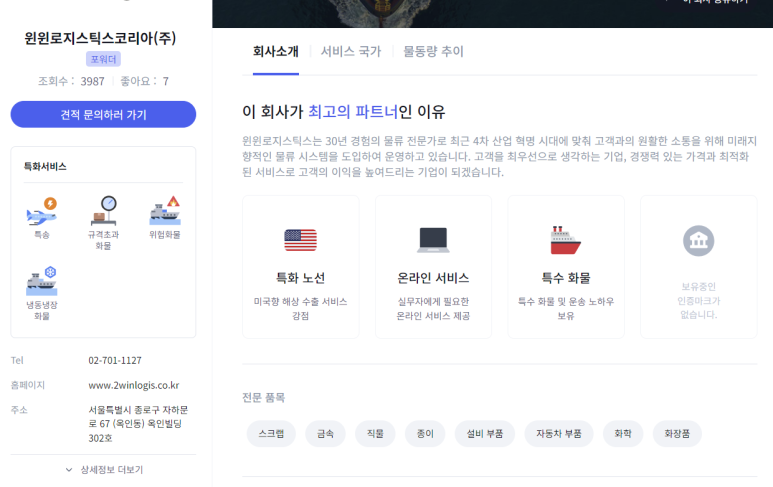
Task: Click the 특송 airplane icon
Action: click(x=42, y=211)
